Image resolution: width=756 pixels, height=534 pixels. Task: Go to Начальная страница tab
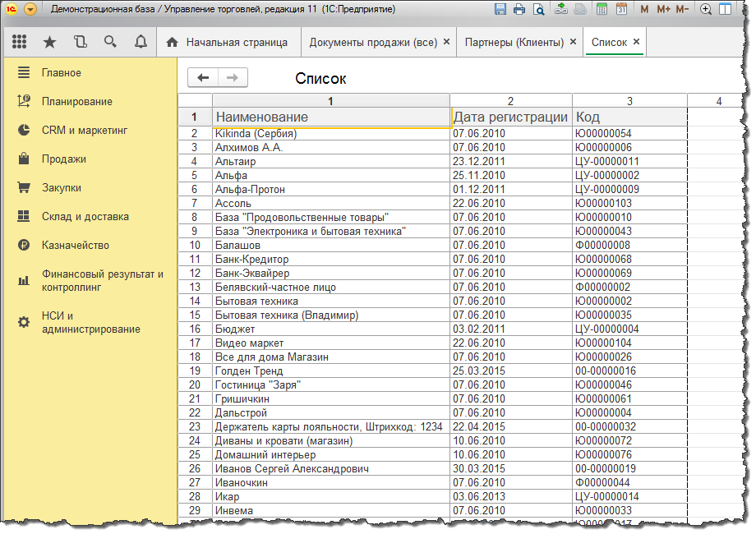tap(227, 43)
